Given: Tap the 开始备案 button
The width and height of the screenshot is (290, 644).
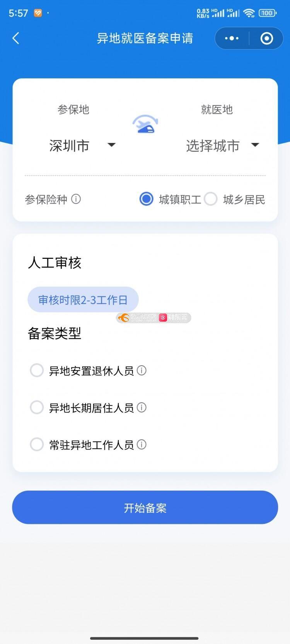Looking at the screenshot, I should click(145, 508).
